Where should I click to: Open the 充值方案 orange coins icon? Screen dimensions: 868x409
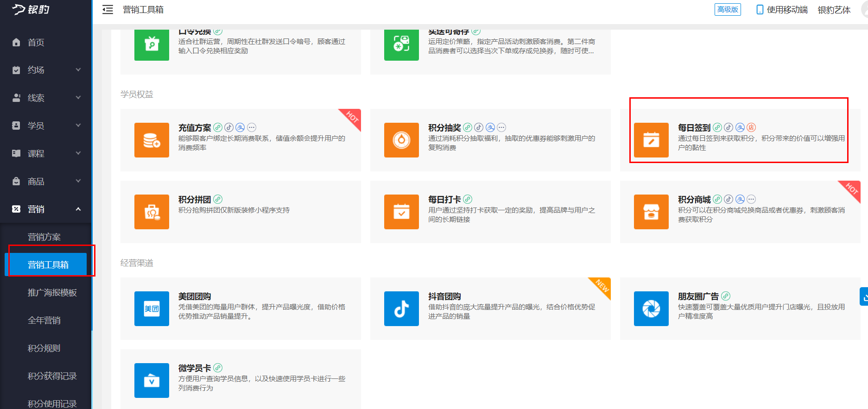pyautogui.click(x=152, y=140)
